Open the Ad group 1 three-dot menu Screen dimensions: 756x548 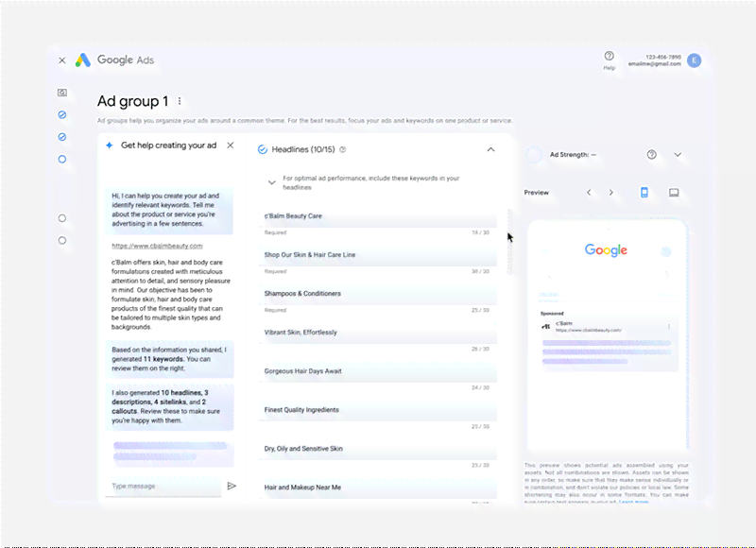tap(180, 101)
